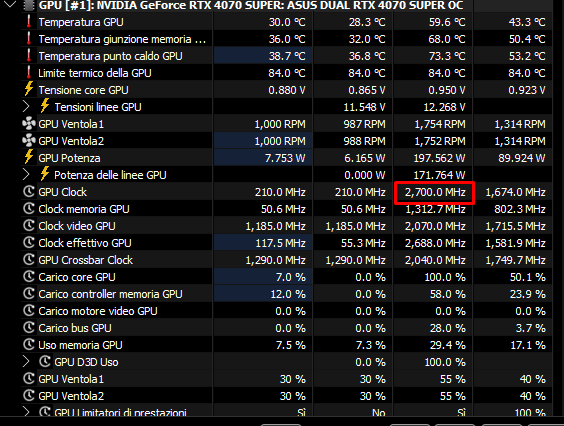The image size is (564, 426).
Task: Select Clock effettivo GPU label
Action: (x=85, y=243)
